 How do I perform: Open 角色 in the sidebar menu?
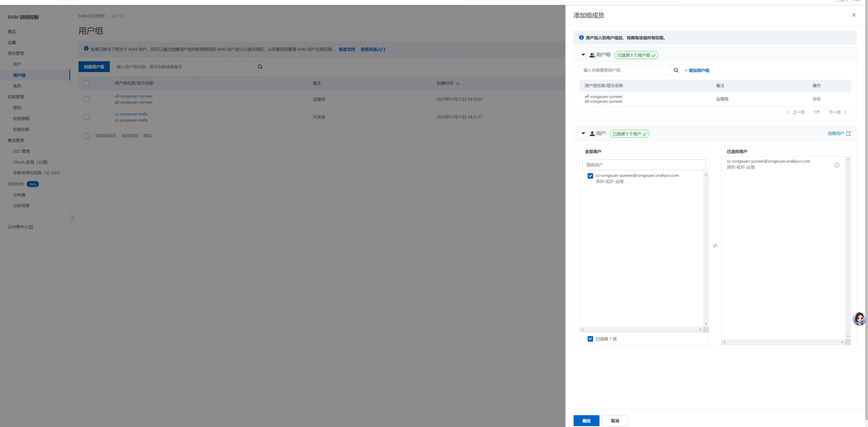17,86
